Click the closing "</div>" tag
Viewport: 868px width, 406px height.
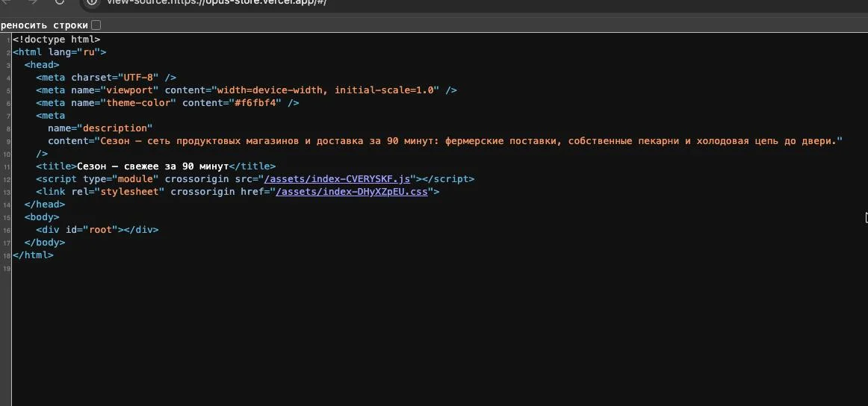pyautogui.click(x=141, y=230)
